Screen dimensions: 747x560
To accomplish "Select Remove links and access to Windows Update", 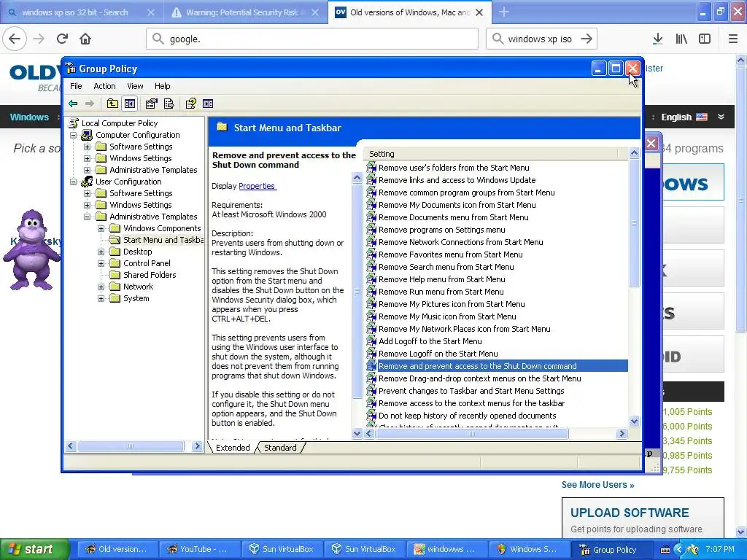I will point(457,180).
